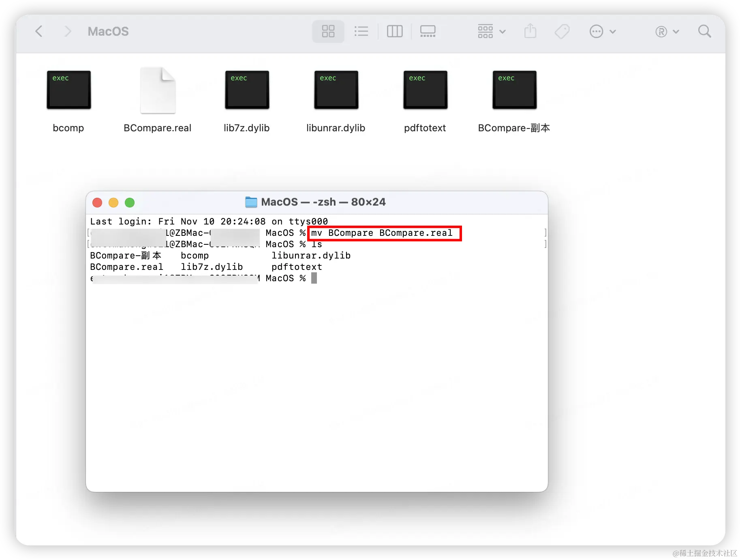This screenshot has height=560, width=740.
Task: Click bcomp in Terminal ls output
Action: tap(195, 256)
